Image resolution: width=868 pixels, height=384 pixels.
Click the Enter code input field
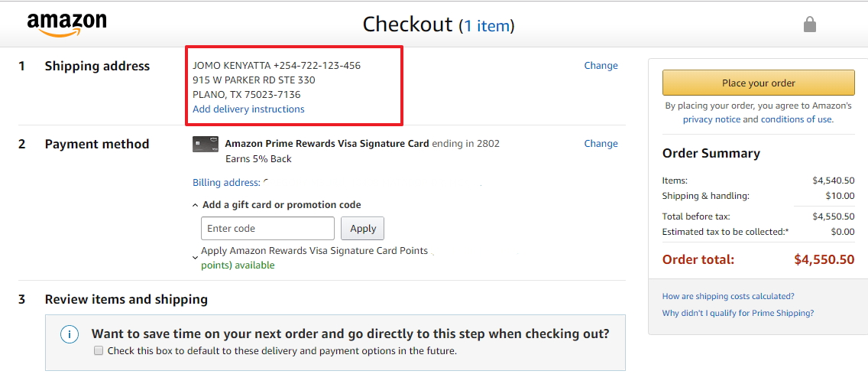click(267, 229)
